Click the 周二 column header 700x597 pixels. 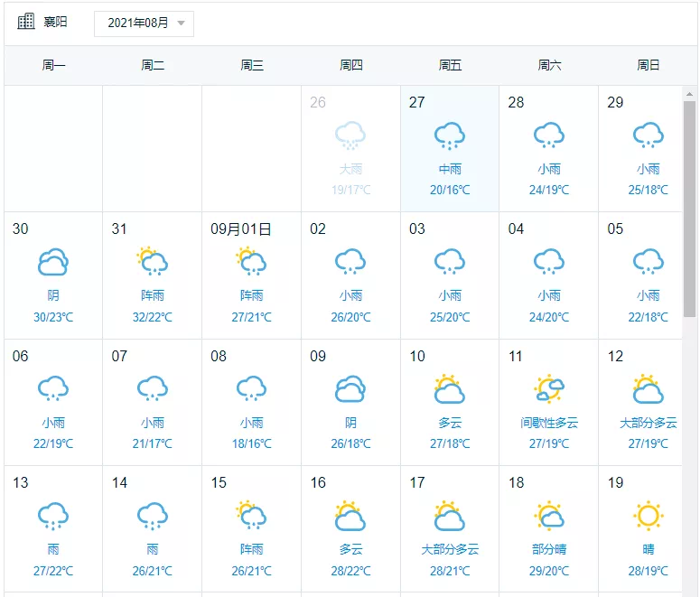click(153, 65)
